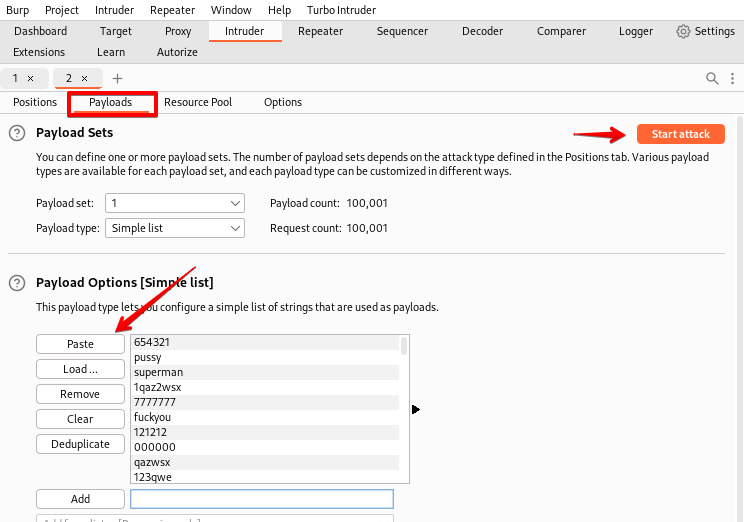This screenshot has width=744, height=522.
Task: Select payload entry qazwsx
Action: tap(265, 462)
